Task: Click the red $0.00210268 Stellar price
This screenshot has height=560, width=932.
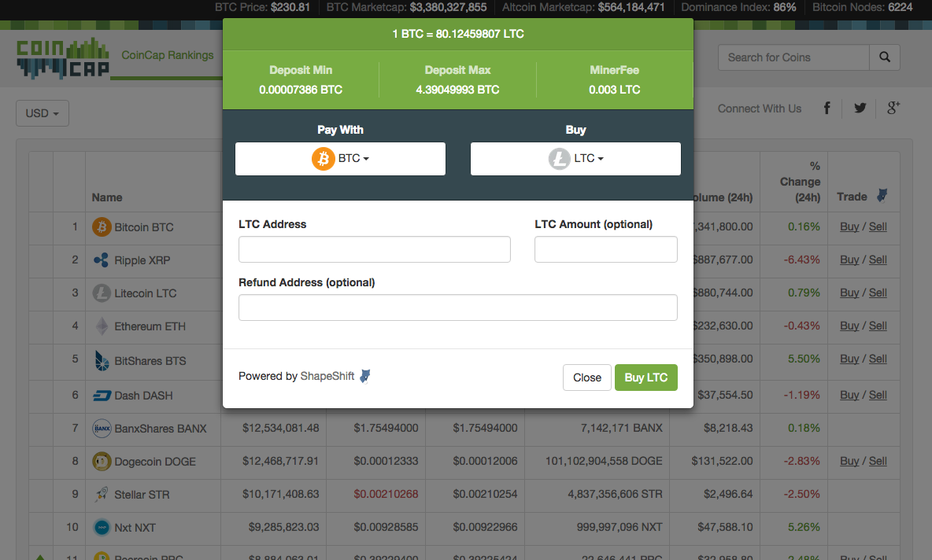Action: pos(386,494)
